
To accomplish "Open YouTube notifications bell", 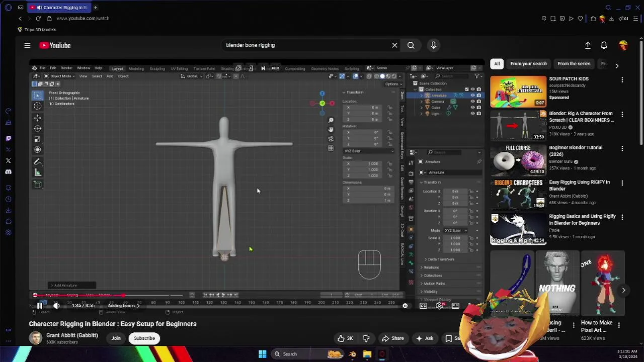I will [x=604, y=45].
